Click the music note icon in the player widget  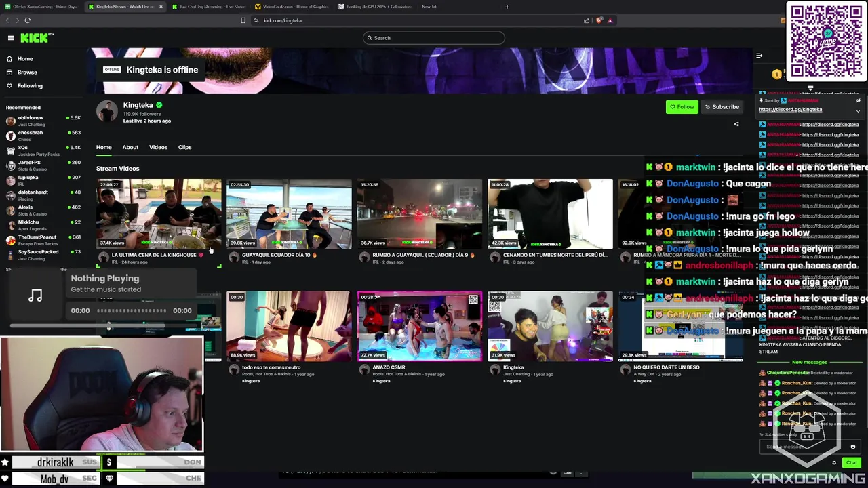[x=35, y=296]
